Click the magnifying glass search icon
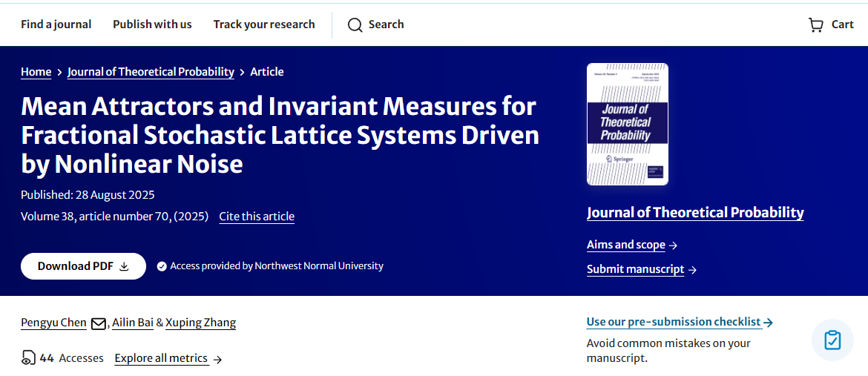 tap(355, 24)
